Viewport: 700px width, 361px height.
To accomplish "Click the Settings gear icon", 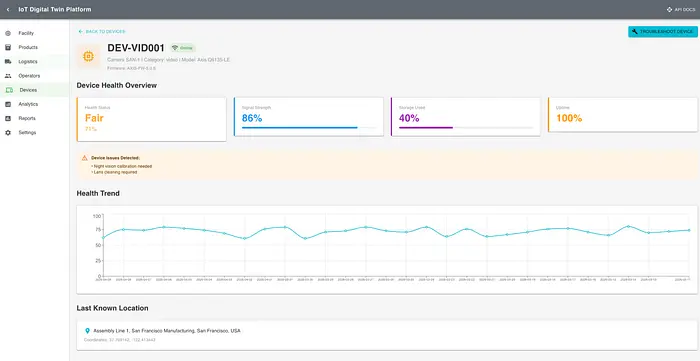I will point(8,133).
